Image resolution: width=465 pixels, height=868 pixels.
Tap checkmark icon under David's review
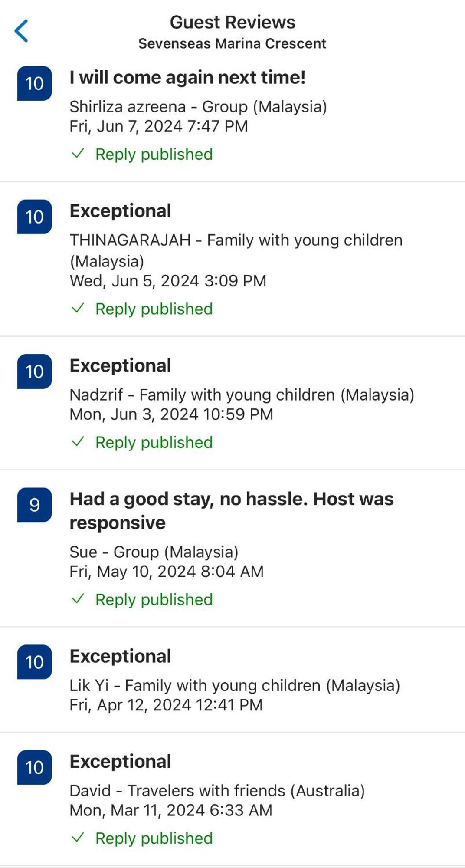tap(78, 838)
